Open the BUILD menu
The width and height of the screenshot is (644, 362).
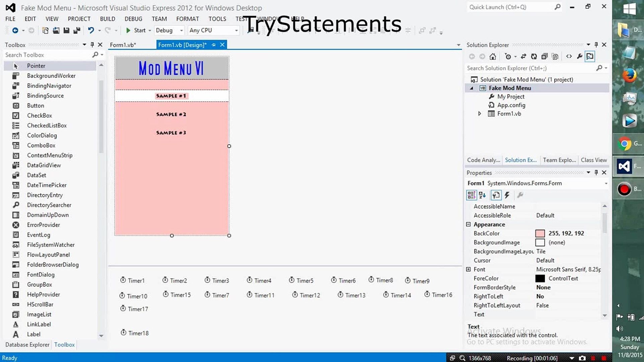coord(107,19)
